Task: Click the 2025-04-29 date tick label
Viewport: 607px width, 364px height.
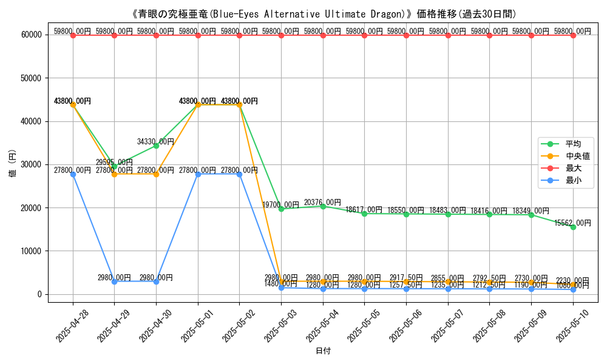Action: pyautogui.click(x=114, y=326)
